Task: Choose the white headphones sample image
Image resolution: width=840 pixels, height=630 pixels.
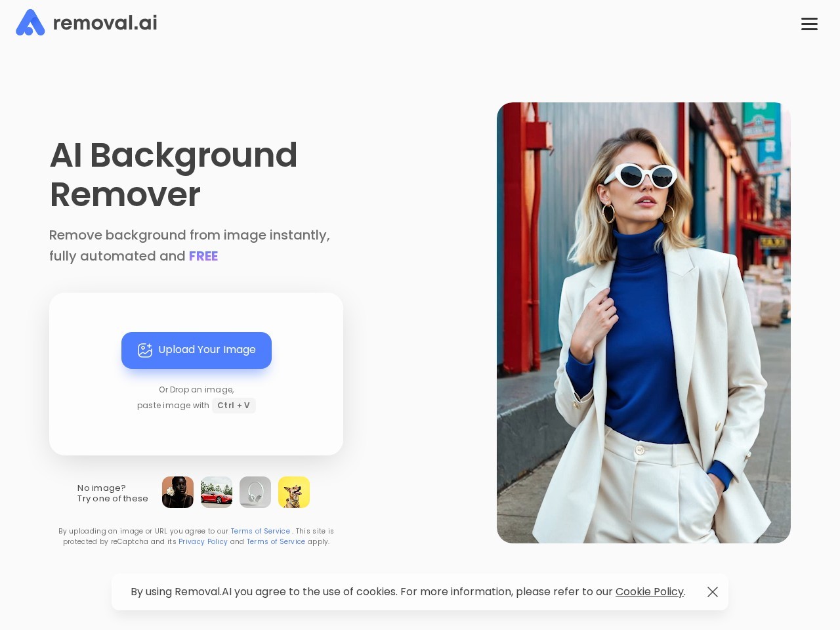Action: [255, 492]
